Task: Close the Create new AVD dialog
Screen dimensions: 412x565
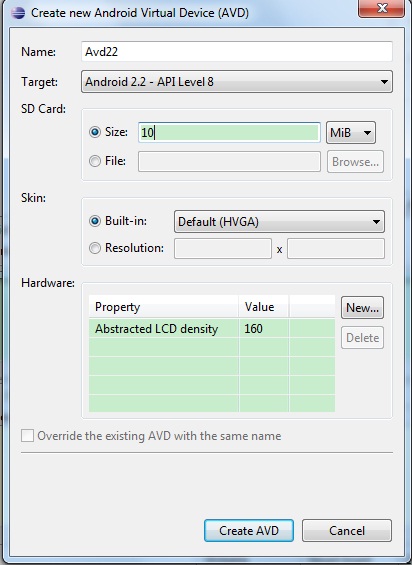Action: (381, 8)
